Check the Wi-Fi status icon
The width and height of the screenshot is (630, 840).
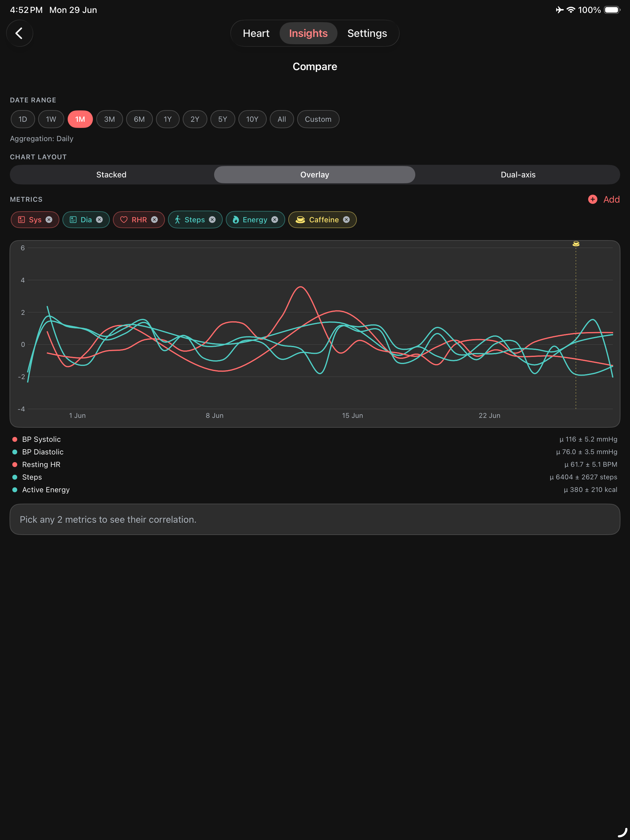pyautogui.click(x=570, y=10)
